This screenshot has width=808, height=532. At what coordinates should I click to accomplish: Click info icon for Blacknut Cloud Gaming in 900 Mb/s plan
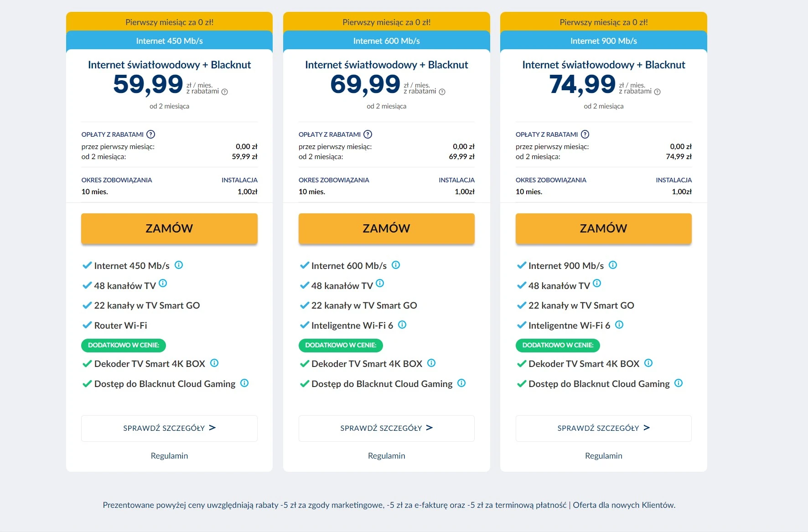679,383
